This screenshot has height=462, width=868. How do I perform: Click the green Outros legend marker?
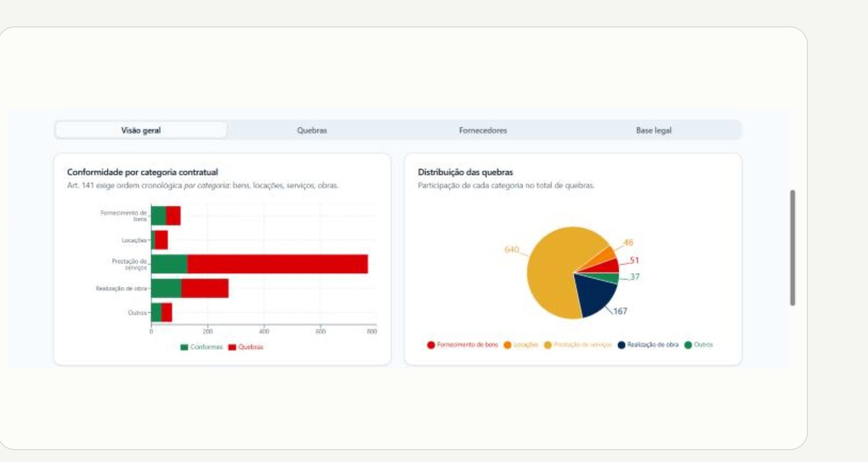(x=688, y=345)
